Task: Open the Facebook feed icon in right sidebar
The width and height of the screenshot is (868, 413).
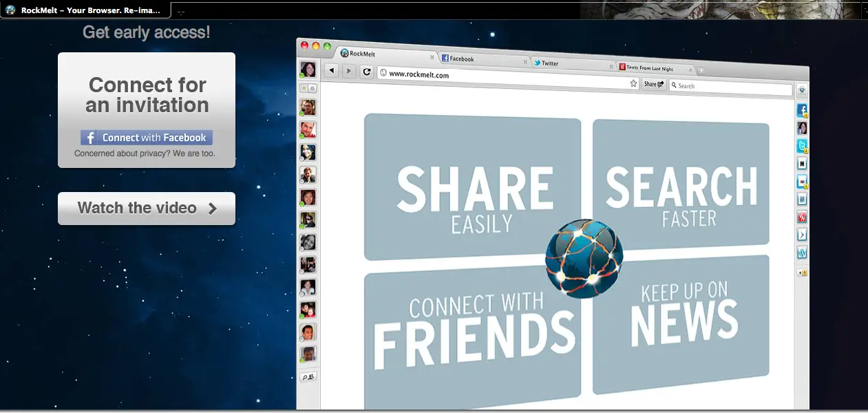Action: tap(802, 110)
